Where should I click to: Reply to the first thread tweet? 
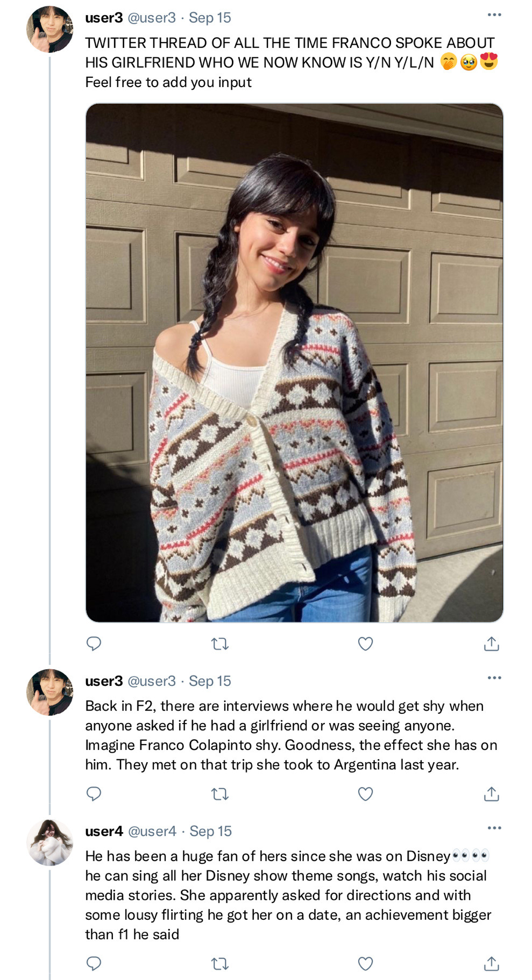pos(94,643)
